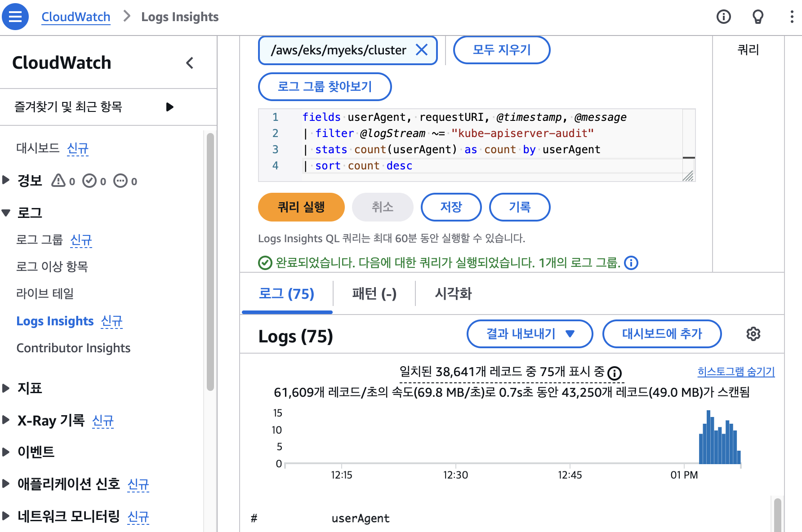Viewport: 802px width, 532px height.
Task: Click the 모두 지우기 button
Action: point(502,50)
